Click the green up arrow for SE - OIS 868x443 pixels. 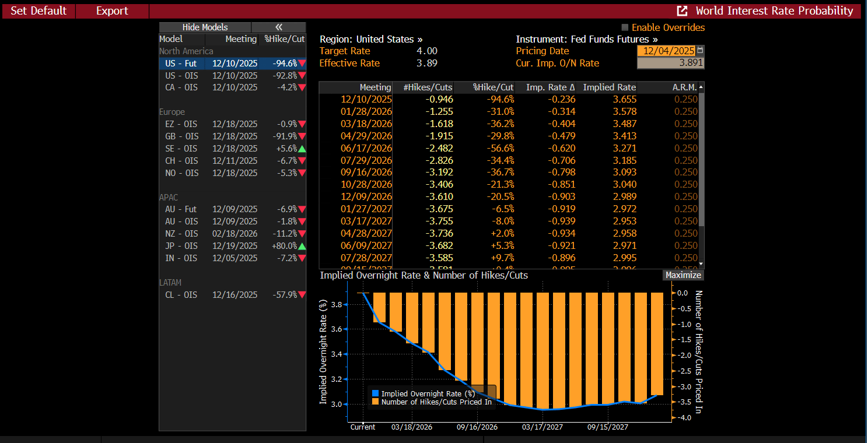[x=302, y=149]
